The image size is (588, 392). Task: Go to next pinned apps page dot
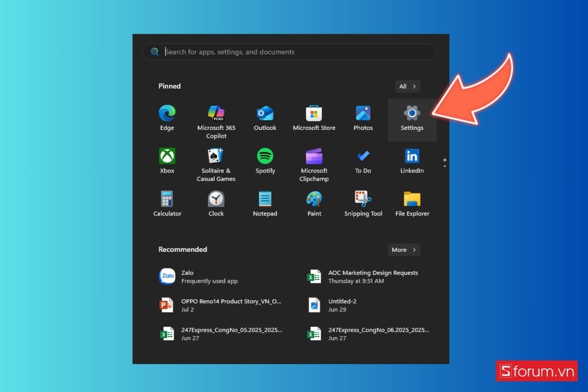[445, 166]
